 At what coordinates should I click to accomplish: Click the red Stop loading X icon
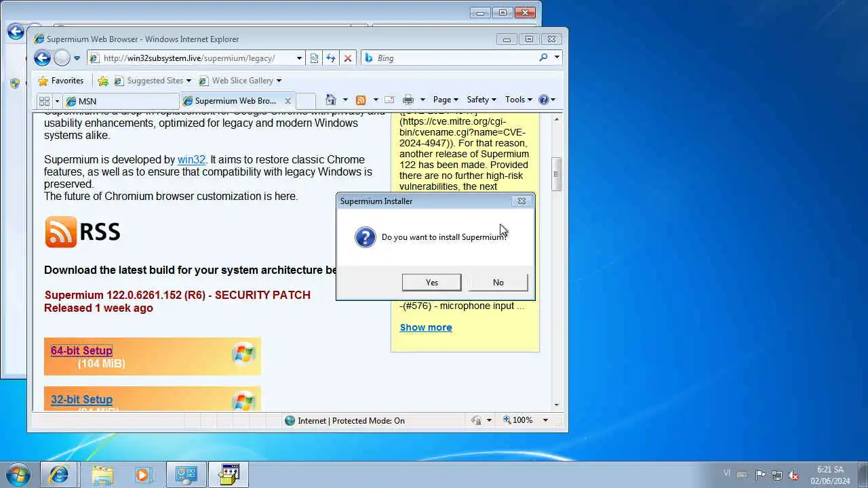tap(348, 58)
